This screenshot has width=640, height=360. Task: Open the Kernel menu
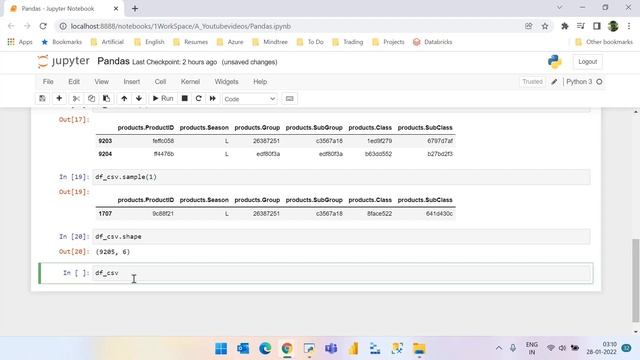pyautogui.click(x=190, y=82)
